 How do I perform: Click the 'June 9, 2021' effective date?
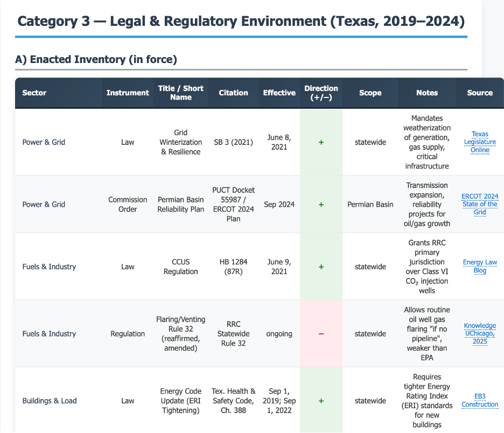[279, 267]
